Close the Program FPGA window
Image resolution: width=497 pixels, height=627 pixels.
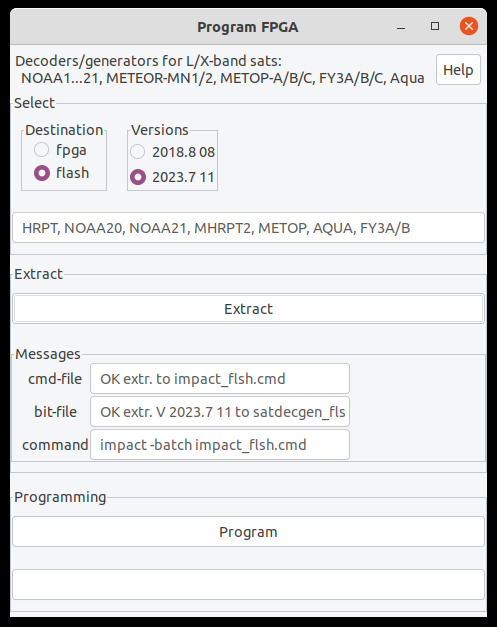pos(469,26)
